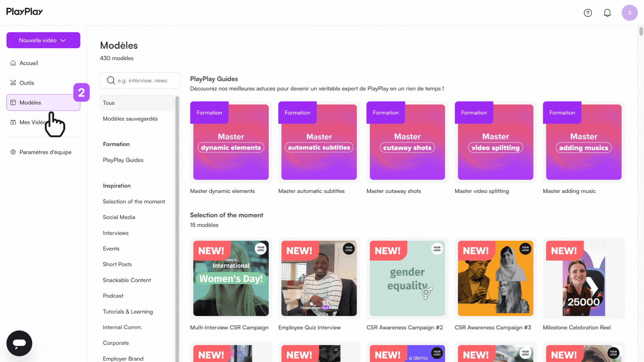Open the chat support bubble
Image resolution: width=644 pixels, height=362 pixels.
point(19,343)
